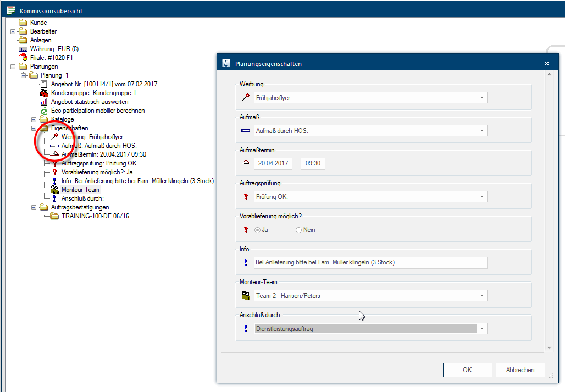Viewport: 565px width, 392px height.
Task: Click the Kundengruppe people icon
Action: click(x=44, y=93)
